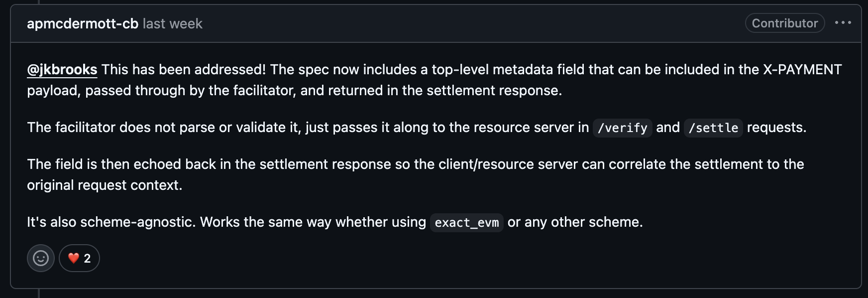Click the @jkbrooks mention link

tap(62, 69)
